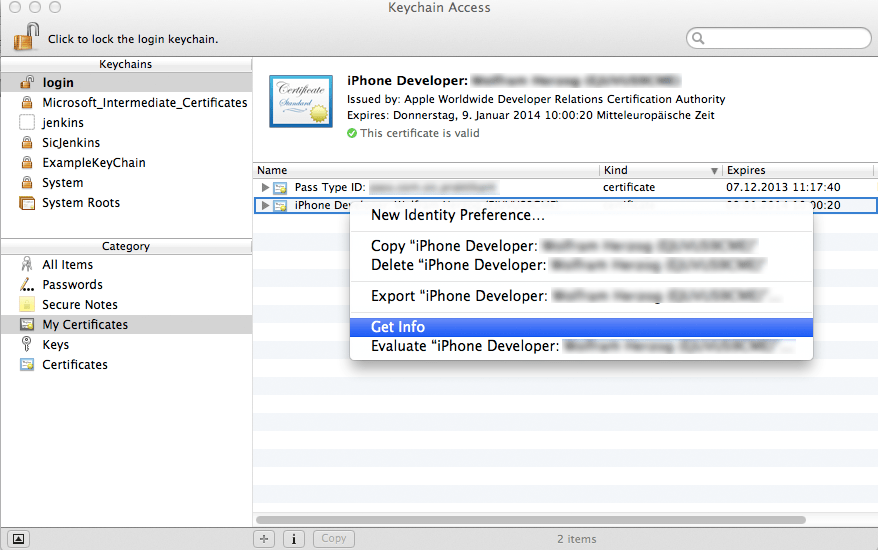This screenshot has height=550, width=878.
Task: Click "This certificate is valid" text
Action: click(x=419, y=133)
